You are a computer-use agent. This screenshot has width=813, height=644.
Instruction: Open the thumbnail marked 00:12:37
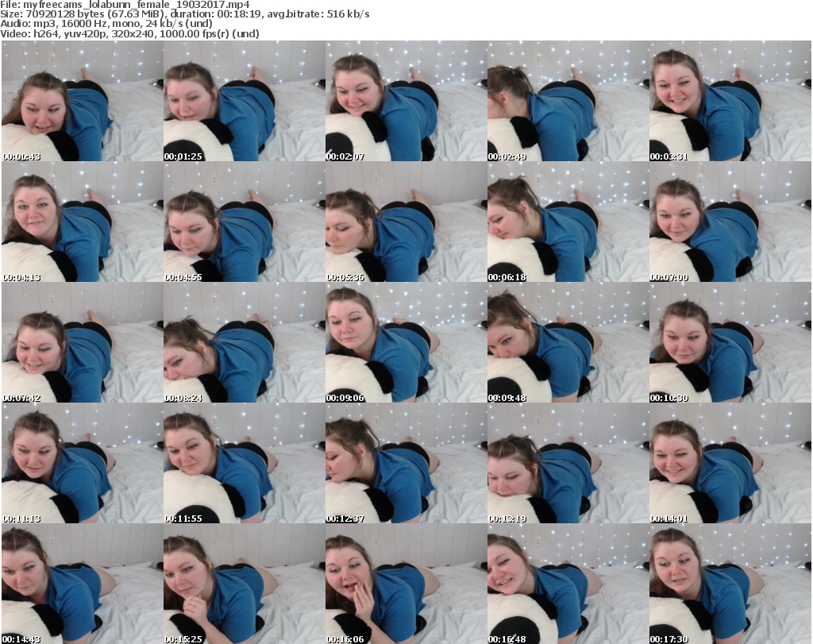pos(406,463)
